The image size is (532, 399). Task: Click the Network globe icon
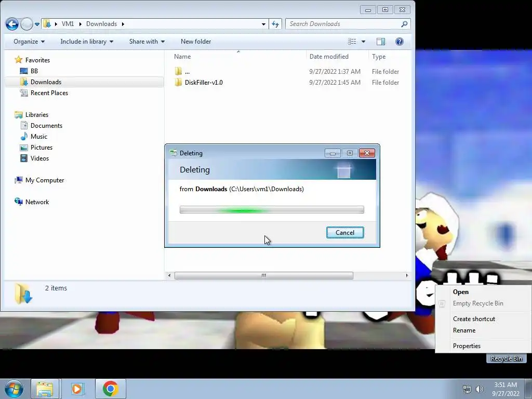[x=19, y=202]
